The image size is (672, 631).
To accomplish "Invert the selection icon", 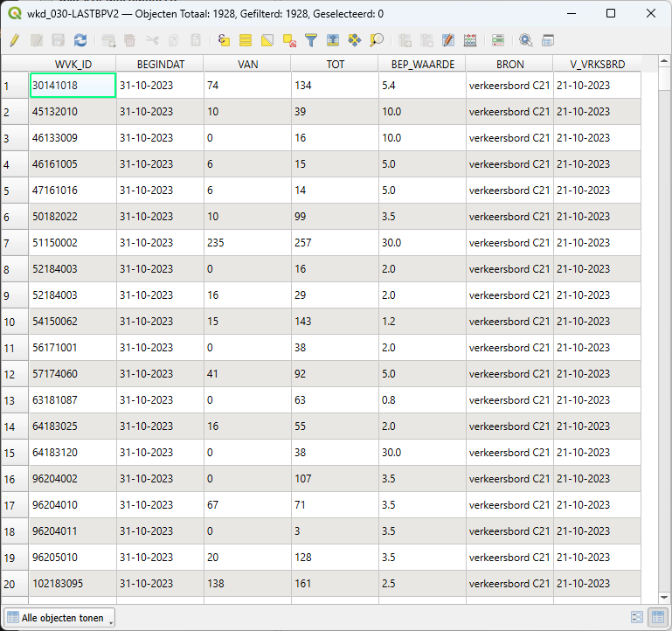I will point(267,41).
